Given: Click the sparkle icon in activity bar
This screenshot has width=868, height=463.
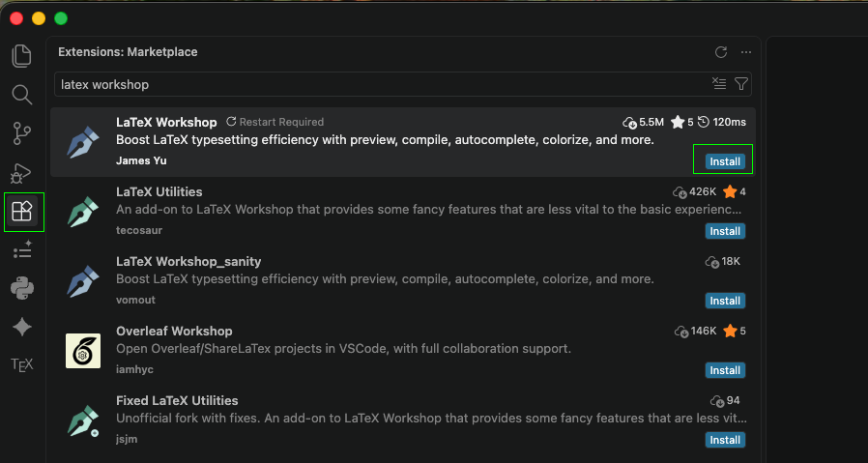Looking at the screenshot, I should 22,328.
